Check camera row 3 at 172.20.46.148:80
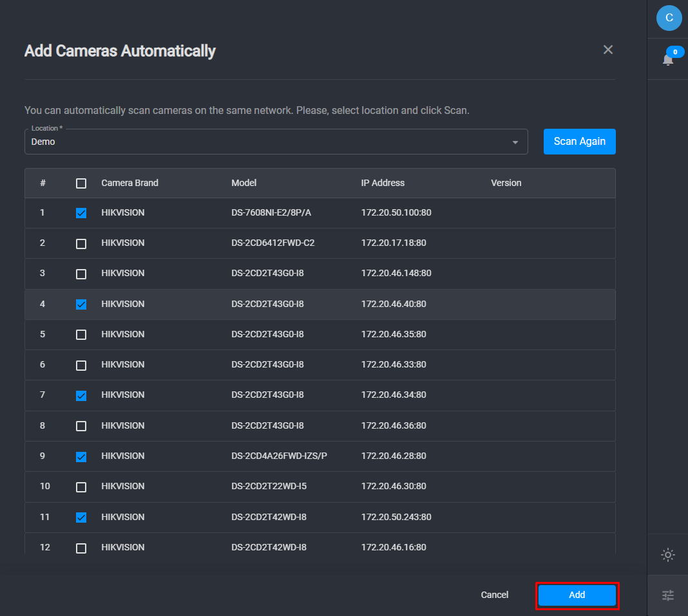Image resolution: width=688 pixels, height=616 pixels. tap(81, 274)
